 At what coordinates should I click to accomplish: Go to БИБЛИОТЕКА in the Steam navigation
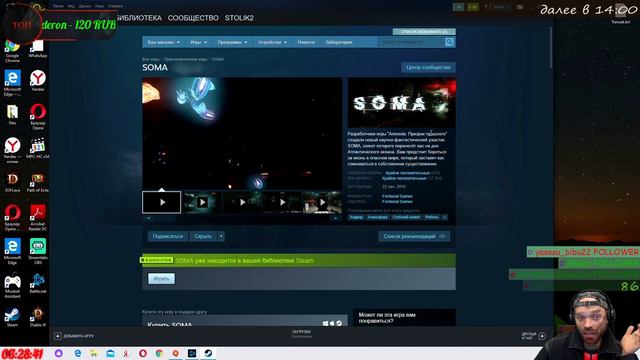point(139,18)
